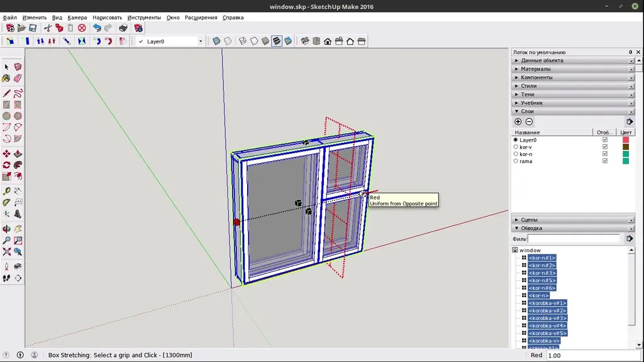This screenshot has width=644, height=362.
Task: Delete layer with the minus button
Action: click(x=529, y=122)
